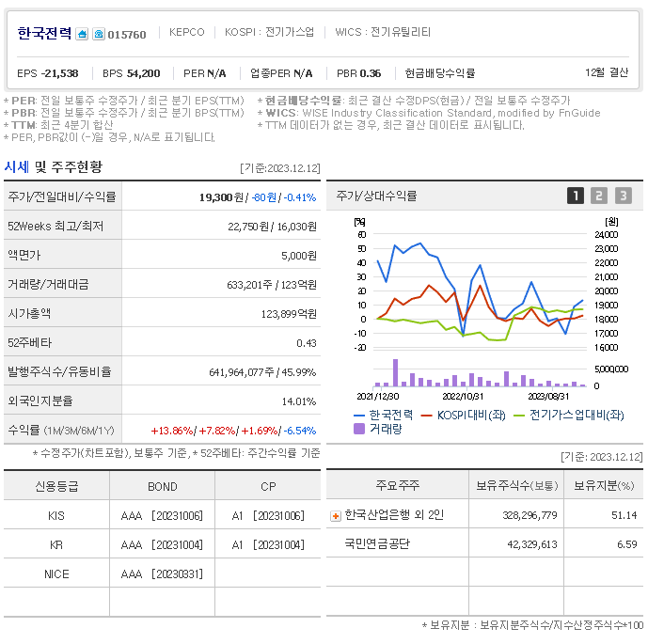Click the BOND column header
Image resolution: width=648 pixels, height=644 pixels.
(163, 487)
